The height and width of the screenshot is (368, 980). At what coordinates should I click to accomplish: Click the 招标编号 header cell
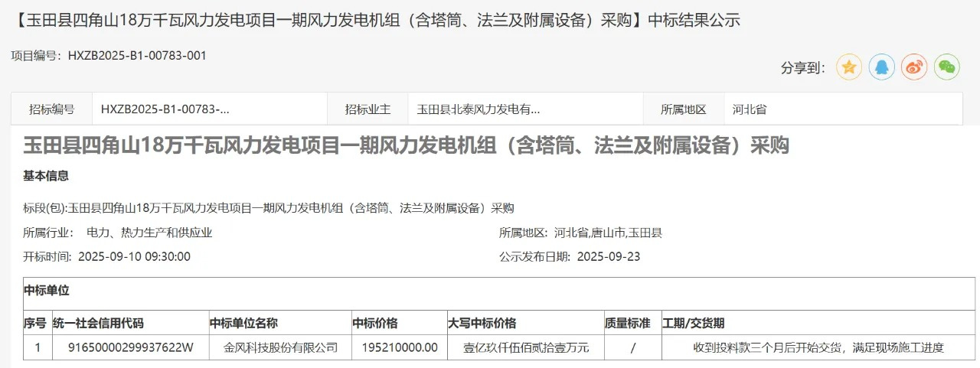pyautogui.click(x=52, y=109)
